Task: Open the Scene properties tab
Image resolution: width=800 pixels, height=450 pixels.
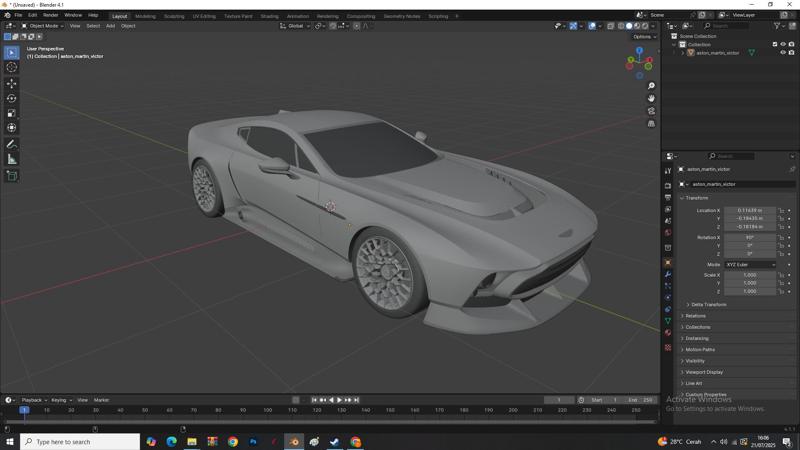Action: 668,221
